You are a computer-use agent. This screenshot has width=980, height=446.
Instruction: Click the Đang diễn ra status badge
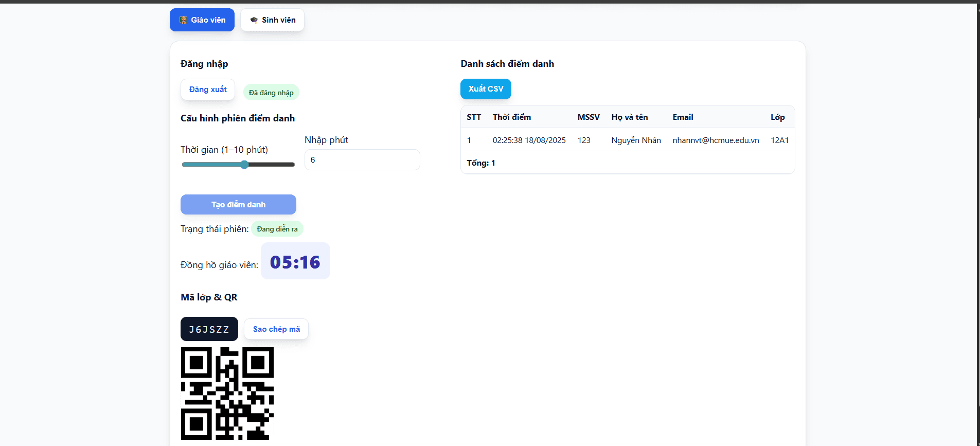277,229
